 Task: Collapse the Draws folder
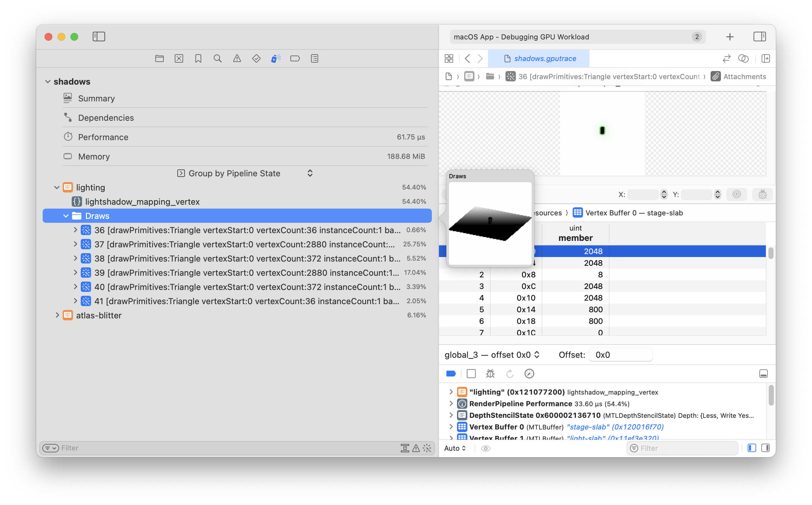click(66, 216)
